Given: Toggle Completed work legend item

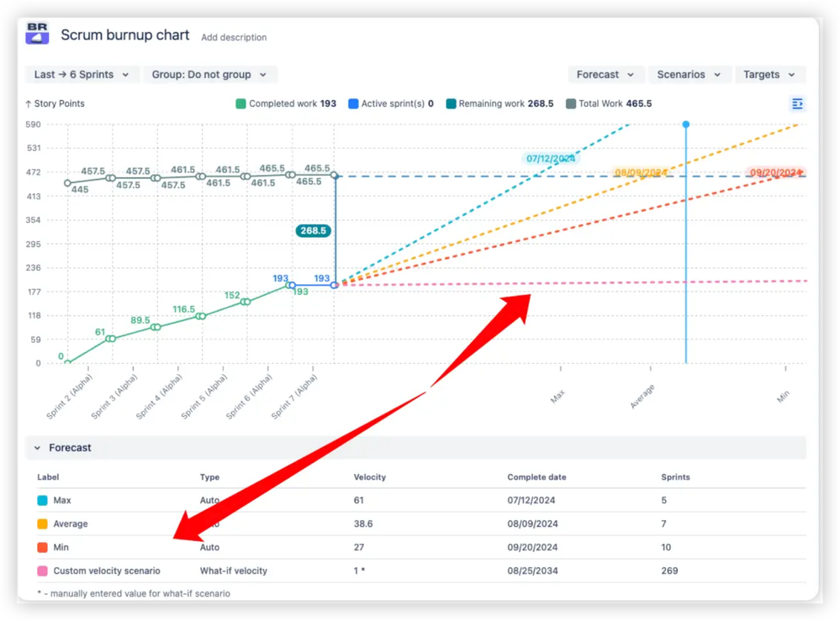Looking at the screenshot, I should [x=286, y=104].
